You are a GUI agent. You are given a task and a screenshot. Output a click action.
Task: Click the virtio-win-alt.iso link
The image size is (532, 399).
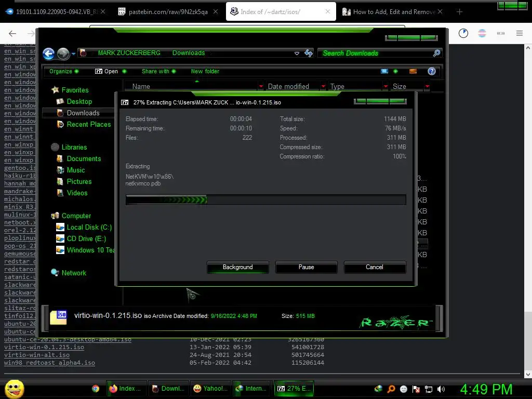(x=37, y=355)
